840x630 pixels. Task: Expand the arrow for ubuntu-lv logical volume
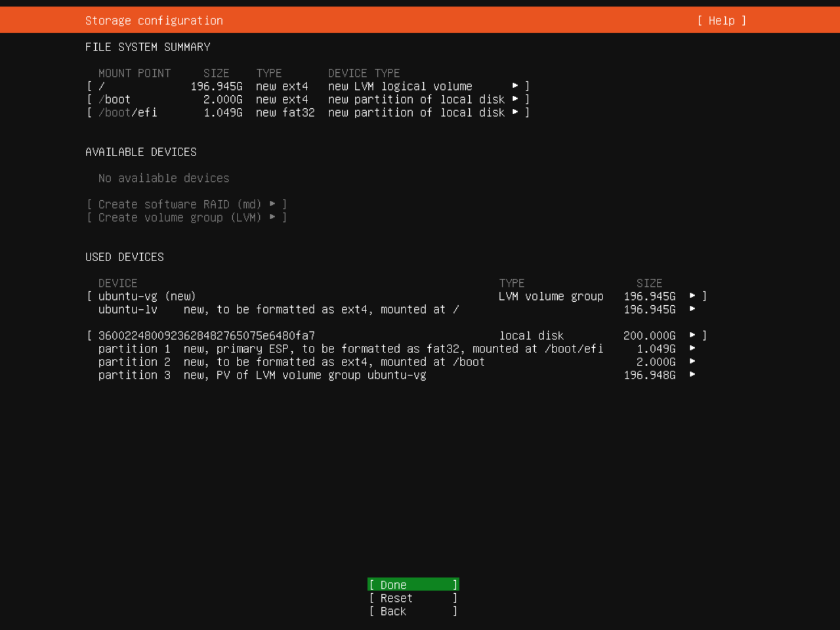(692, 309)
